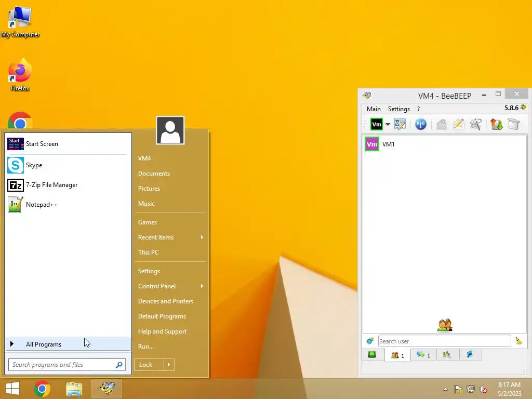This screenshot has width=532, height=399.
Task: Open Help and Support
Action: point(162,331)
